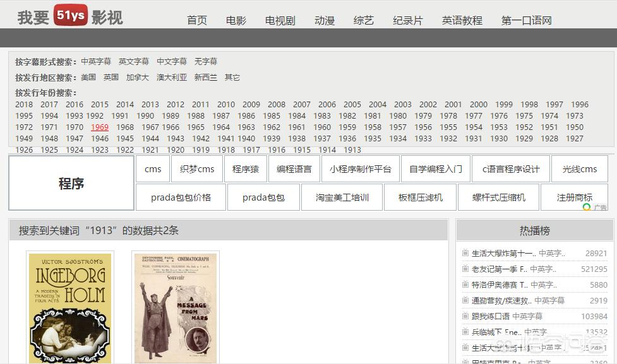Filter releases by region 英国
The width and height of the screenshot is (617, 364).
111,77
